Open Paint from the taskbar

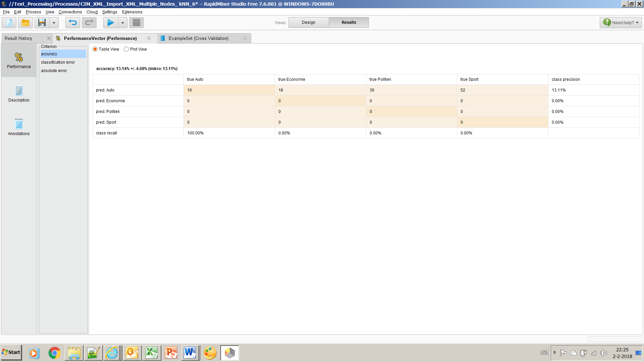coord(210,353)
